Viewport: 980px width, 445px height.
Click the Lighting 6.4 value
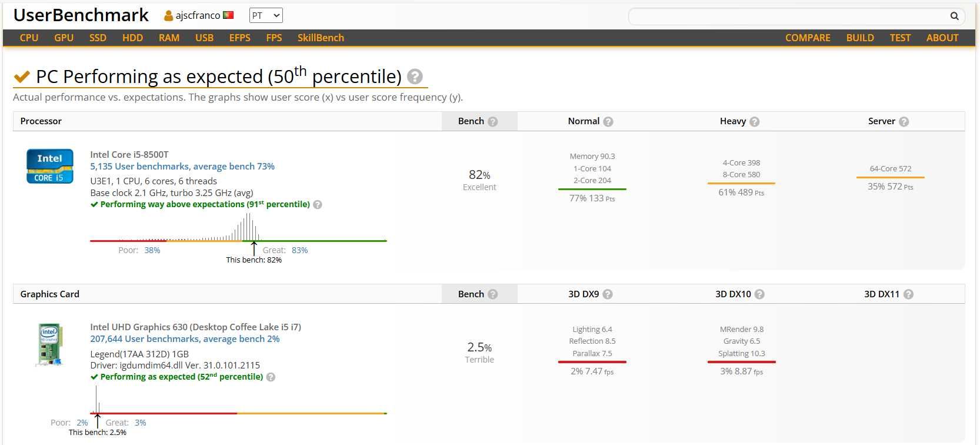click(x=592, y=330)
